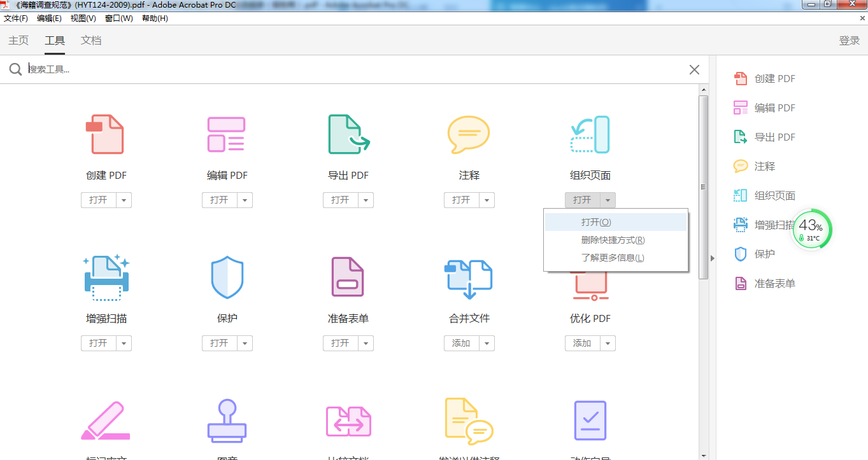Click the 合并文件 grid icon
The height and width of the screenshot is (460, 868).
[469, 279]
